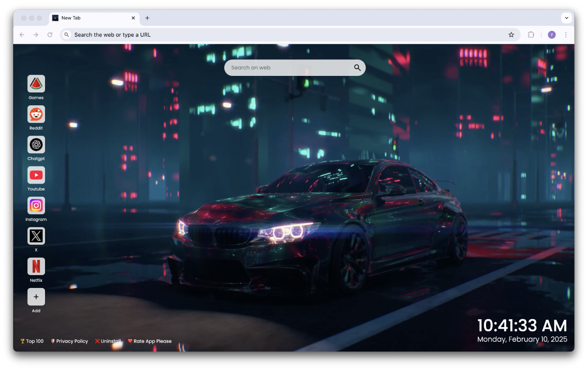Open the browser extensions puzzle icon
This screenshot has width=588, height=368.
point(531,34)
